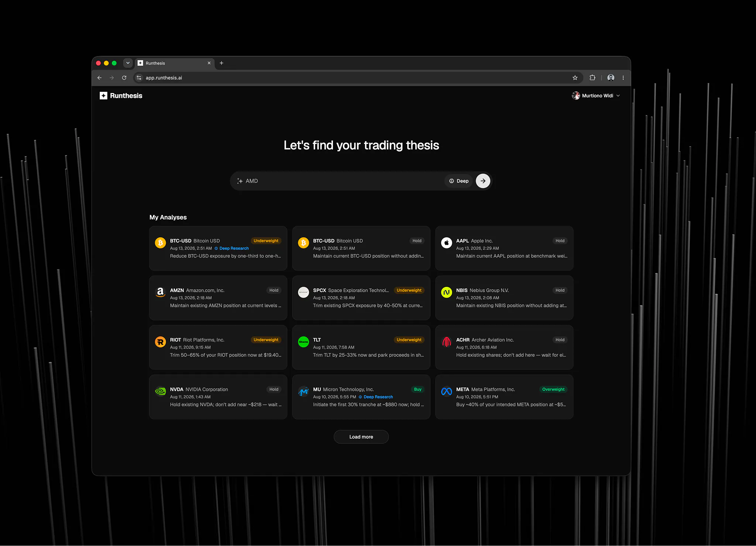Screen dimensions: 756x546
Task: Open the 'Maintain current AAPL position' analysis summary
Action: point(512,256)
